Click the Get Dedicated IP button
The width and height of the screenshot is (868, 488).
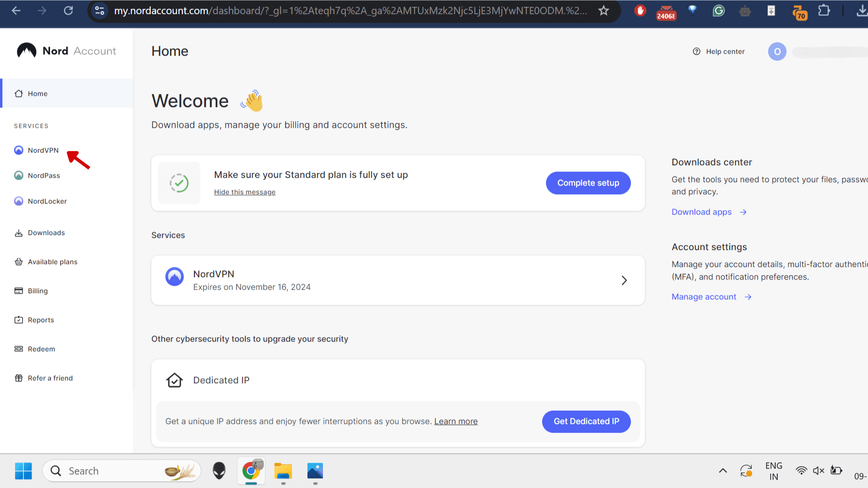(x=586, y=422)
